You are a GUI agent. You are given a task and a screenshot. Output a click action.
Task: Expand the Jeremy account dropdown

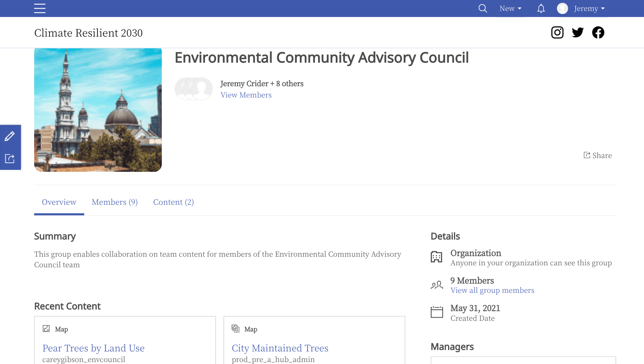pyautogui.click(x=589, y=8)
